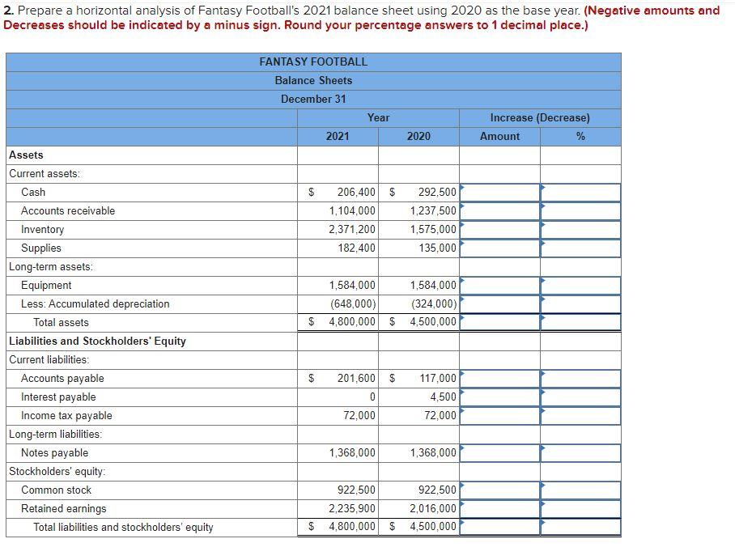Click the hint triangle on Inventory Amount cell
The image size is (735, 560).
pos(463,225)
